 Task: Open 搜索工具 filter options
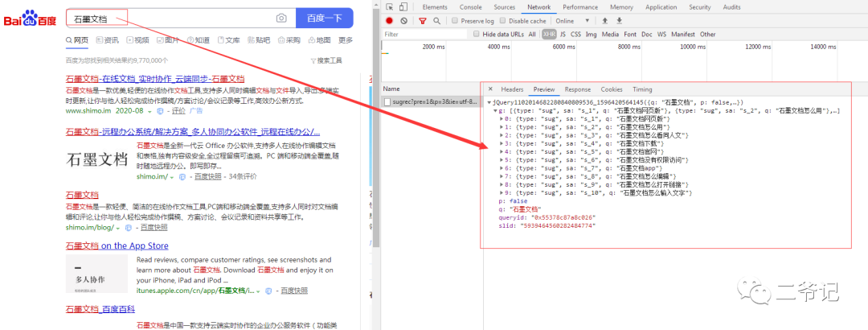pos(326,60)
